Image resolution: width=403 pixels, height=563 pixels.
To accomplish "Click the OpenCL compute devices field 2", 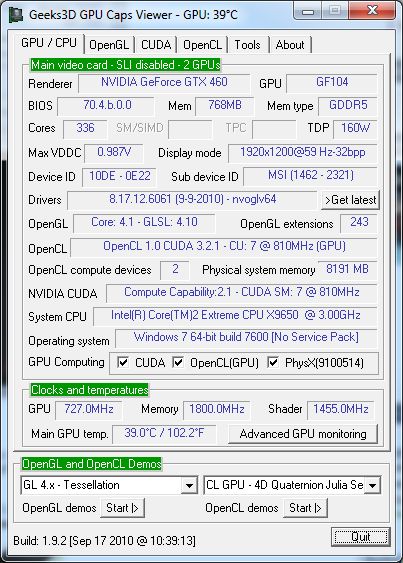I will tap(175, 270).
